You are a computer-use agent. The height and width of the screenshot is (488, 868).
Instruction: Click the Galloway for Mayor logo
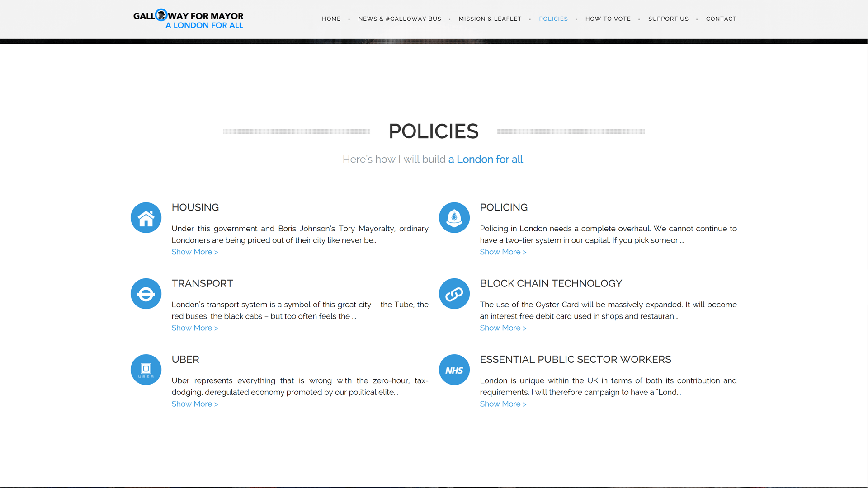tap(189, 19)
